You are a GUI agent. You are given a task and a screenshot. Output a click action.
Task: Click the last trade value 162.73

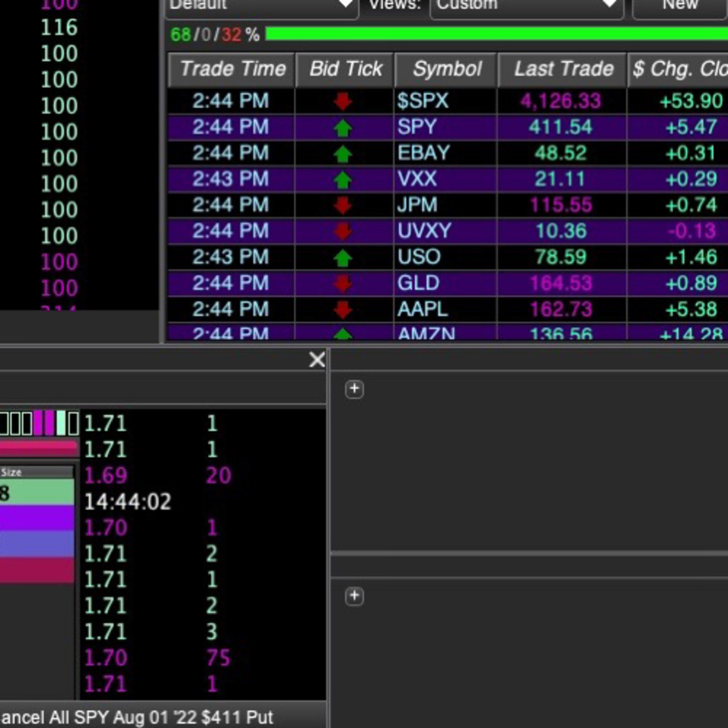pyautogui.click(x=561, y=309)
